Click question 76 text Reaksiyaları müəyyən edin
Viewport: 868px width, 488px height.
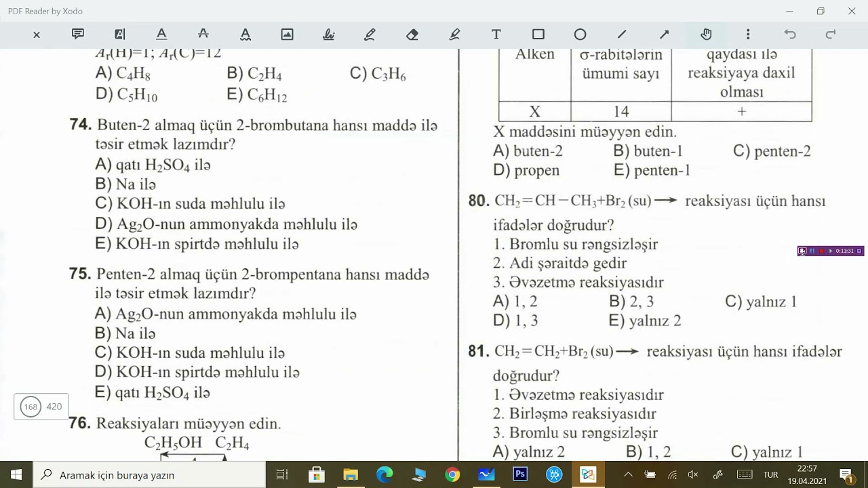(x=189, y=424)
